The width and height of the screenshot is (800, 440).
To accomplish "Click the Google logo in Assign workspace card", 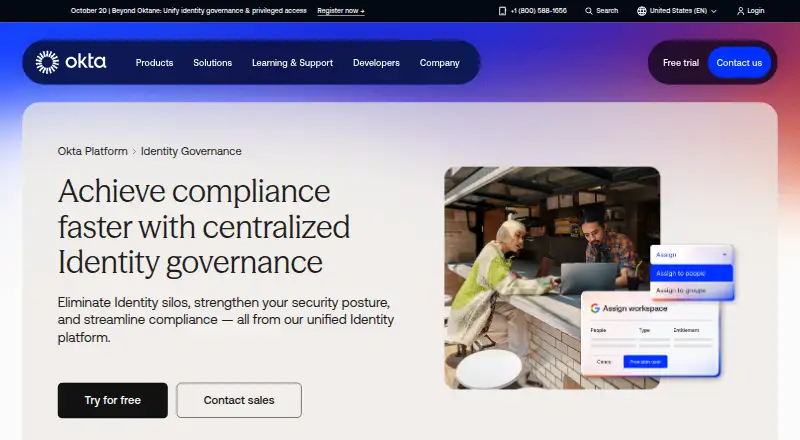I will (595, 308).
